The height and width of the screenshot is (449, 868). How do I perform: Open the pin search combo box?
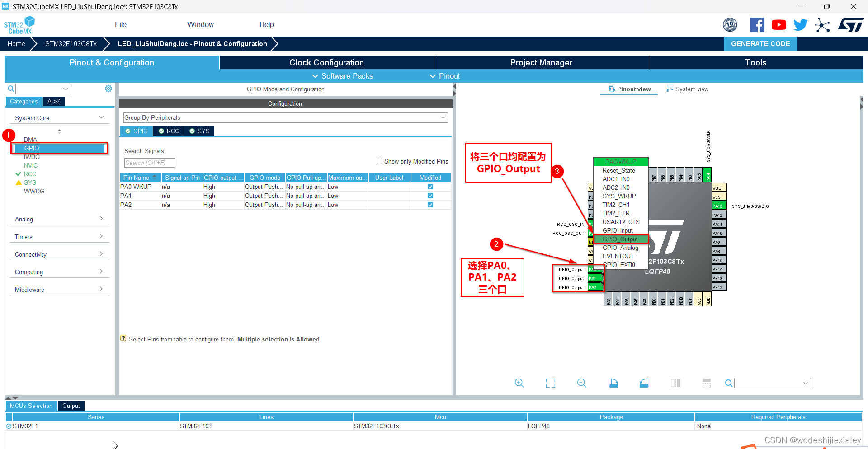click(772, 383)
